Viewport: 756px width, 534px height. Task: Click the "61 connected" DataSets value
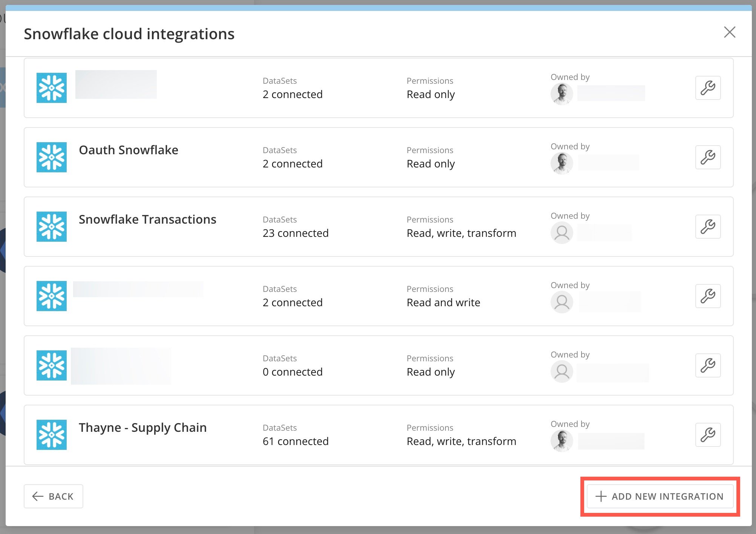pyautogui.click(x=295, y=441)
